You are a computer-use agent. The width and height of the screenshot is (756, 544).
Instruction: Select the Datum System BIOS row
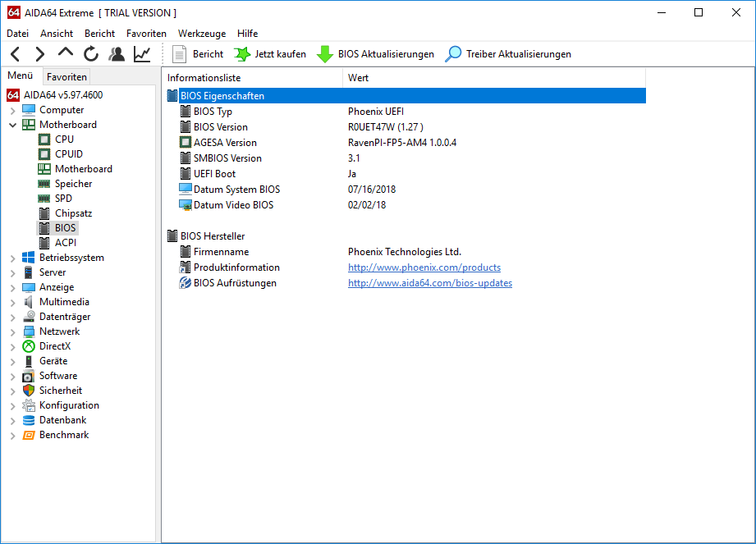coord(406,190)
